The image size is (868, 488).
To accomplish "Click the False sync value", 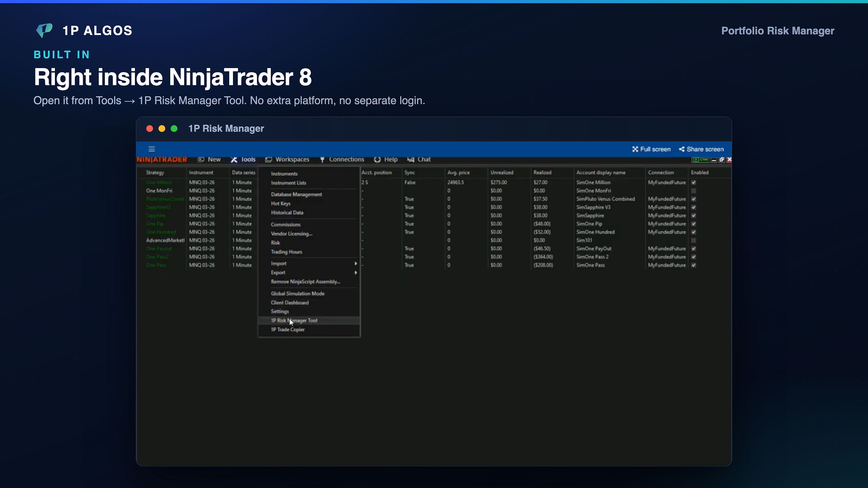I will coord(410,182).
